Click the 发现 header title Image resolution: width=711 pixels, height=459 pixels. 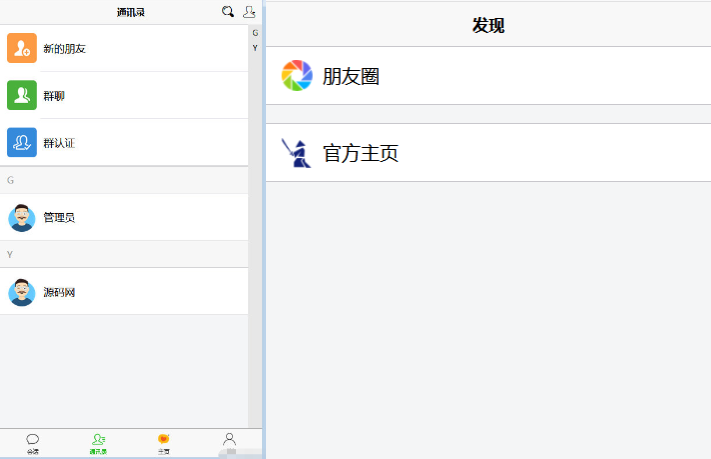(x=488, y=25)
